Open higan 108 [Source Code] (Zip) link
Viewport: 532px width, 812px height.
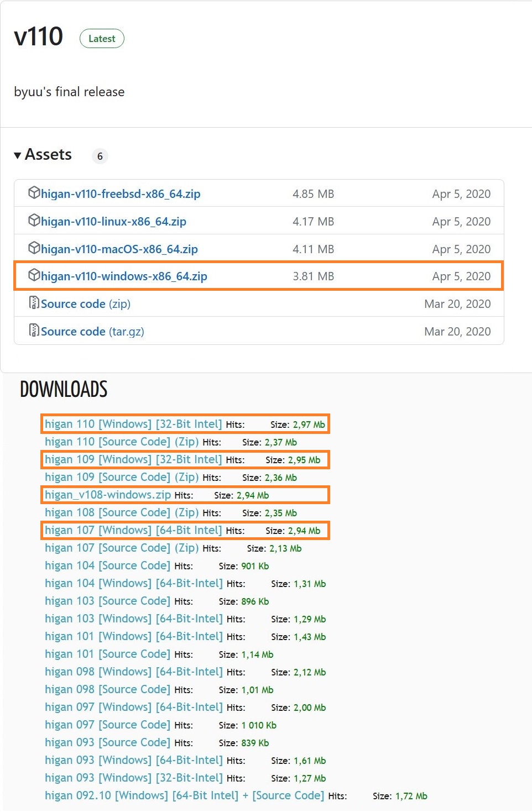(122, 512)
